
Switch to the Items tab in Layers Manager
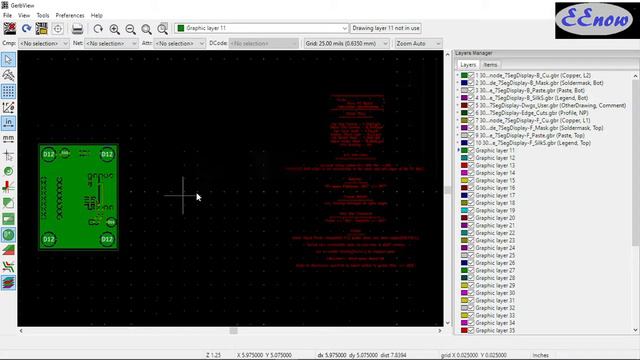coord(490,65)
